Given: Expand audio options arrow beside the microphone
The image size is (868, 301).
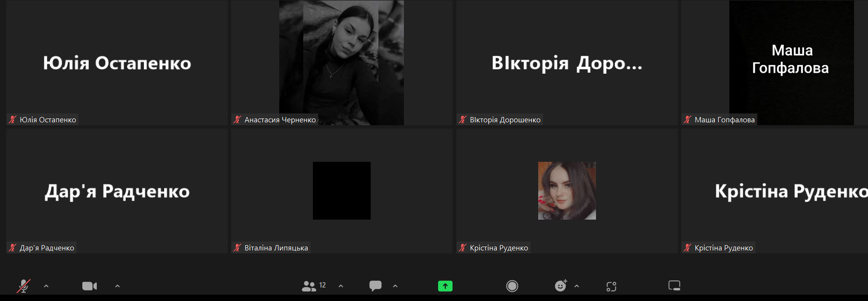Looking at the screenshot, I should pos(46,286).
